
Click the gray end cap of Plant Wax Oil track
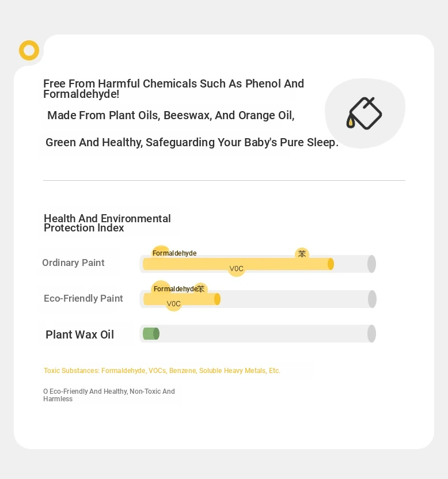[371, 333]
